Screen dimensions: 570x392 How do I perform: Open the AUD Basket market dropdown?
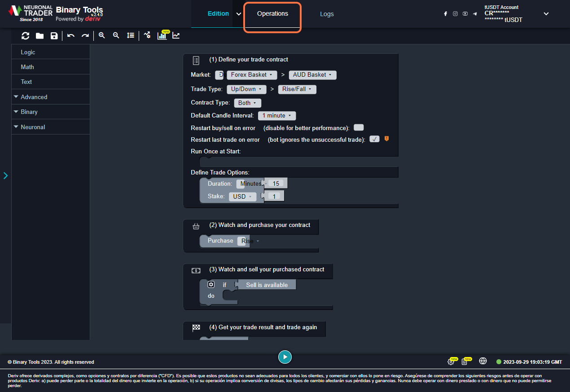pos(312,75)
